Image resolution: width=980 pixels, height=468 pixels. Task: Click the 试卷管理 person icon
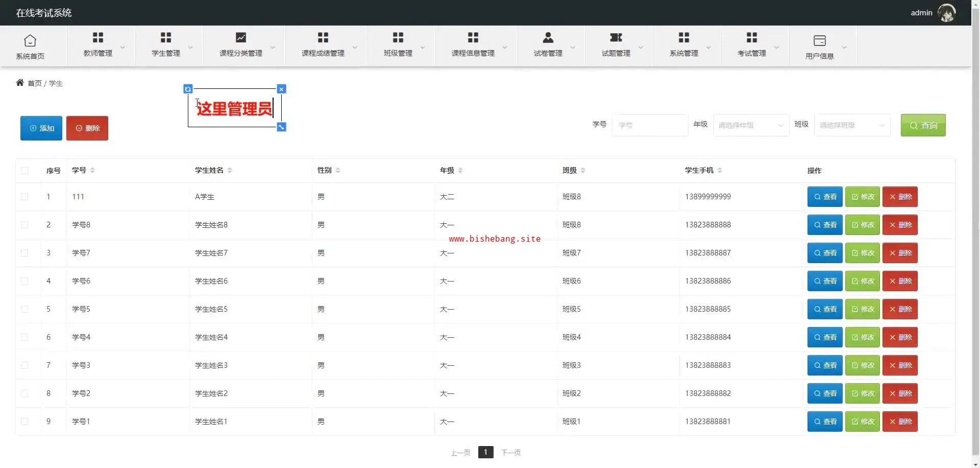coord(548,37)
